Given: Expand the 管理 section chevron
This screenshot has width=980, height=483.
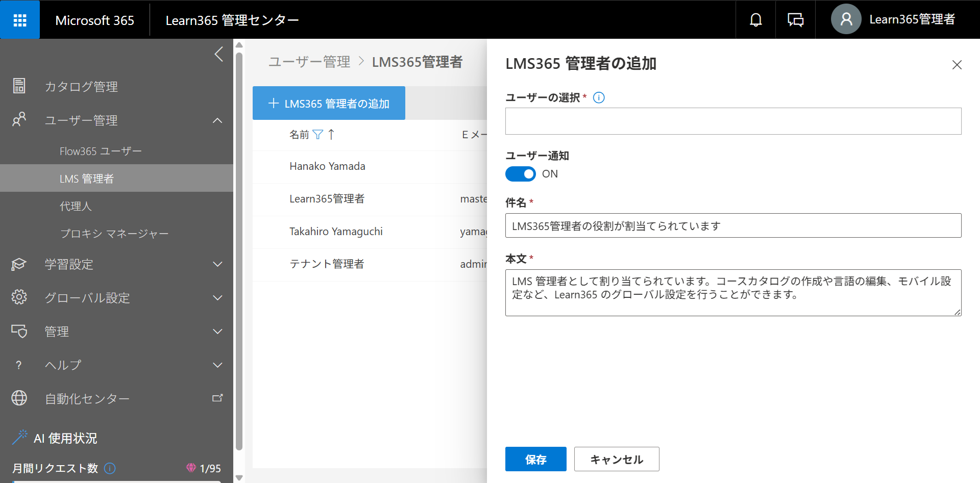Looking at the screenshot, I should tap(217, 332).
